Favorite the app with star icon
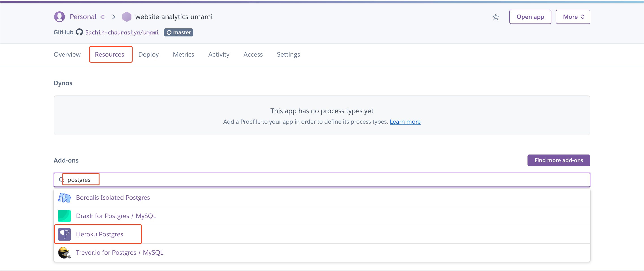The width and height of the screenshot is (644, 271). tap(496, 17)
